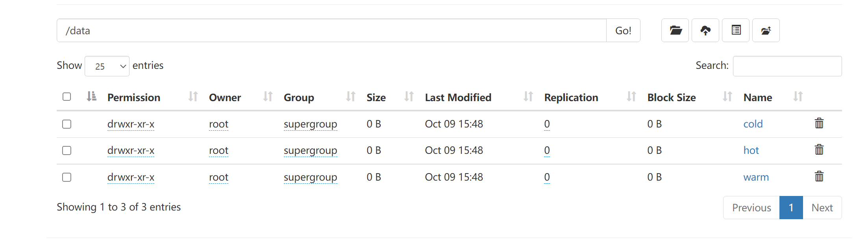Check the checkbox for the cold row
This screenshot has width=868, height=242.
67,124
